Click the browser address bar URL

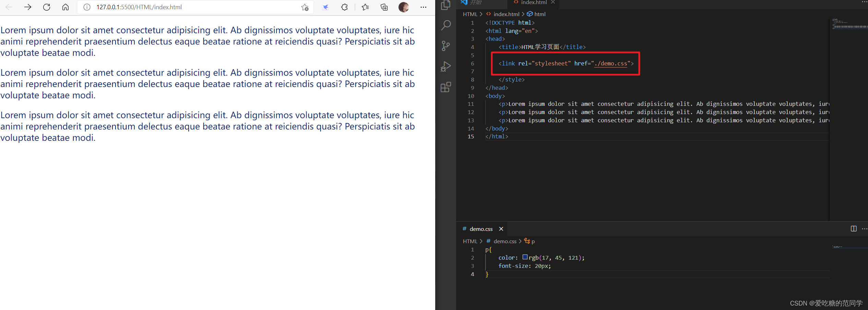click(139, 7)
